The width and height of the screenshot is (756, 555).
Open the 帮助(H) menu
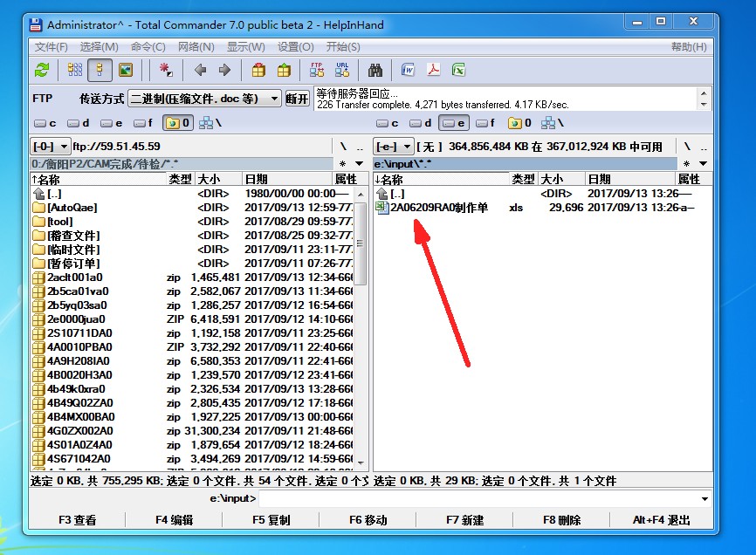[x=689, y=47]
